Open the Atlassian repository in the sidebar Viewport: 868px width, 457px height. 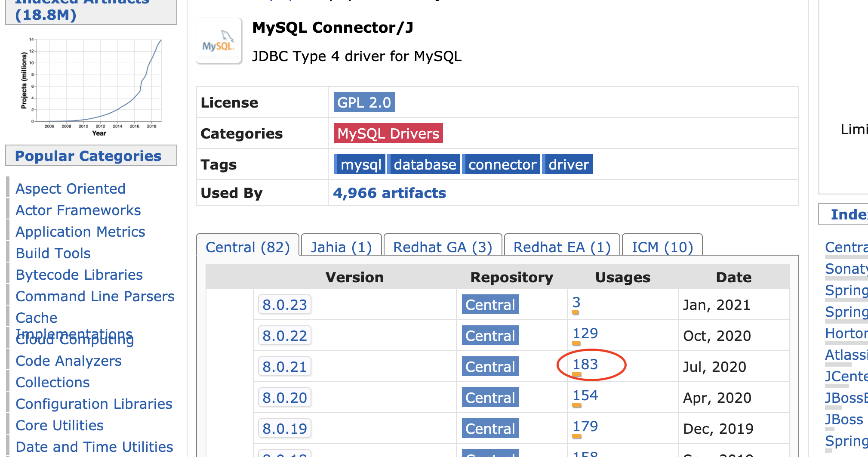point(846,355)
